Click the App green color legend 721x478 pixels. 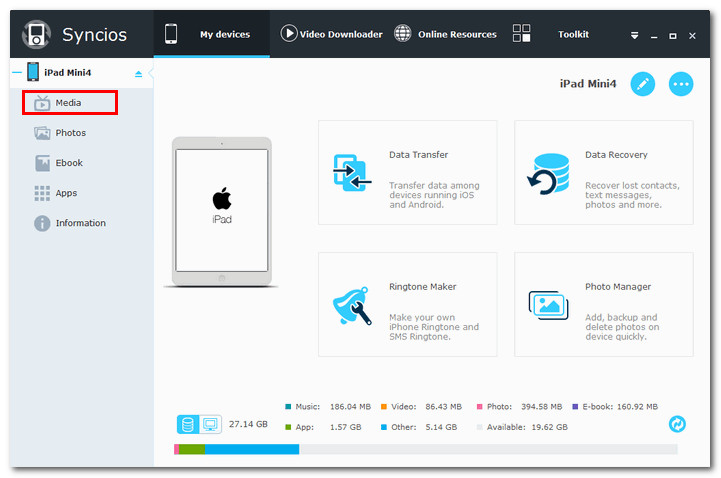tap(288, 427)
